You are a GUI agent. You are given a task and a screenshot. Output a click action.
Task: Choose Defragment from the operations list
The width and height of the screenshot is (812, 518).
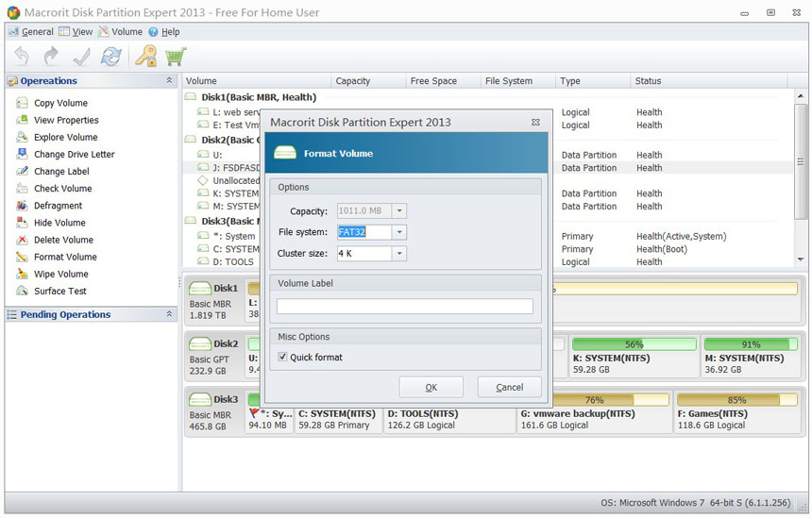(58, 206)
